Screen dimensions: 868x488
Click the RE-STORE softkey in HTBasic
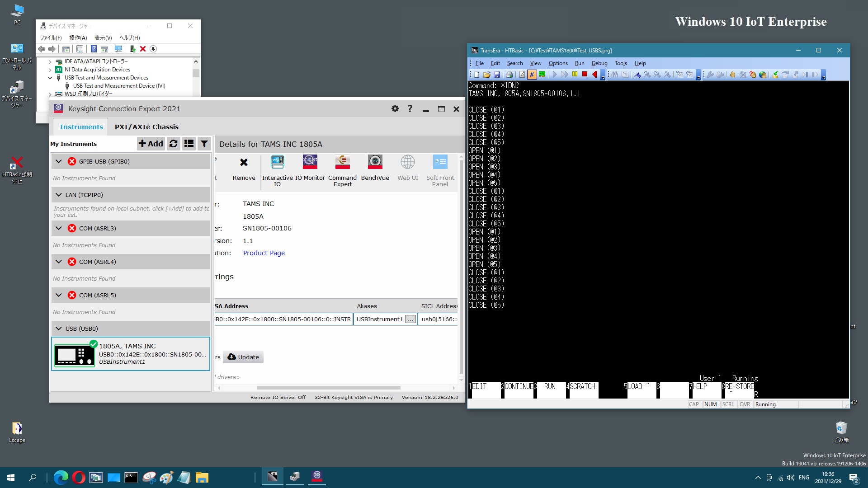pyautogui.click(x=739, y=390)
